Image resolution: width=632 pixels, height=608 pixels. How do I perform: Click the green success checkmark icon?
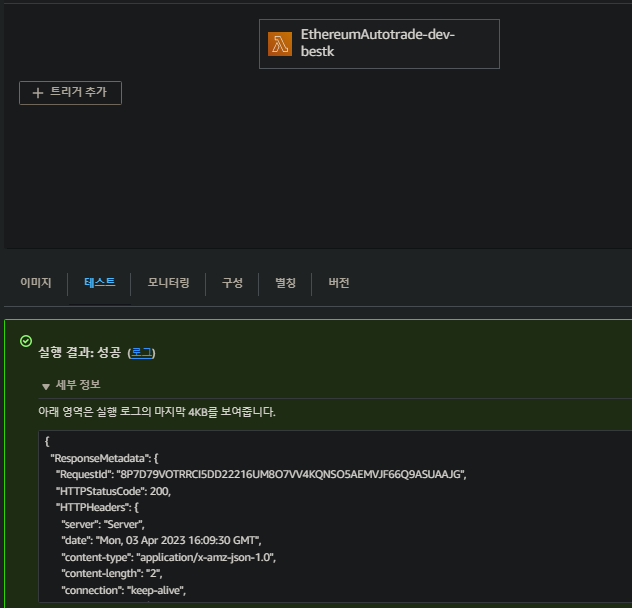pyautogui.click(x=26, y=341)
